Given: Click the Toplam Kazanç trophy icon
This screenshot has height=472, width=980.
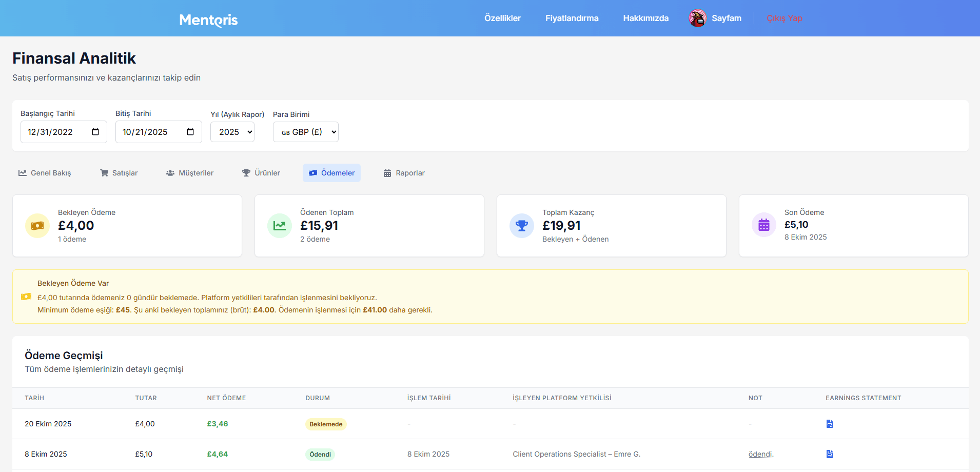Looking at the screenshot, I should pos(522,226).
